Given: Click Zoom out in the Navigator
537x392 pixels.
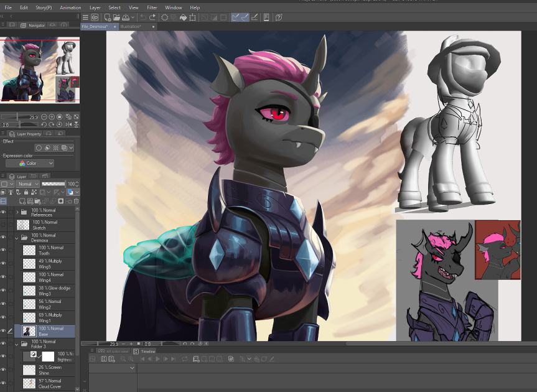Looking at the screenshot, I should click(44, 117).
